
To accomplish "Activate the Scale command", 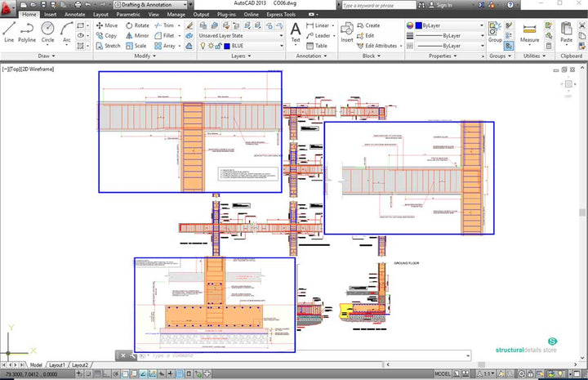I will pyautogui.click(x=136, y=46).
